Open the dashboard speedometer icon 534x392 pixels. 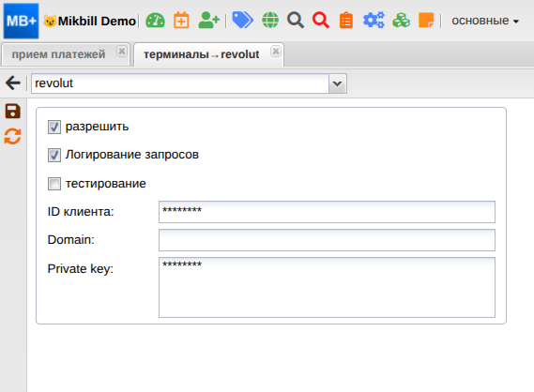tap(155, 21)
